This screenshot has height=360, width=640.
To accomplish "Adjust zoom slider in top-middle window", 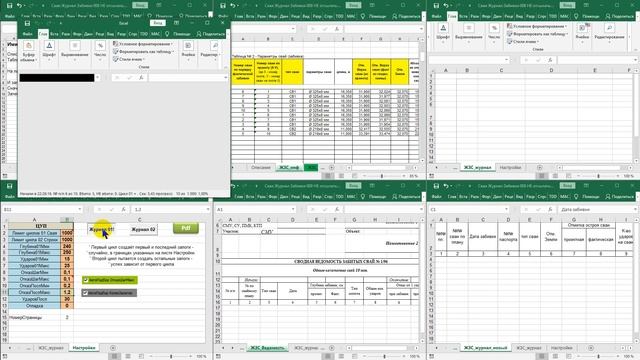I will (x=382, y=176).
